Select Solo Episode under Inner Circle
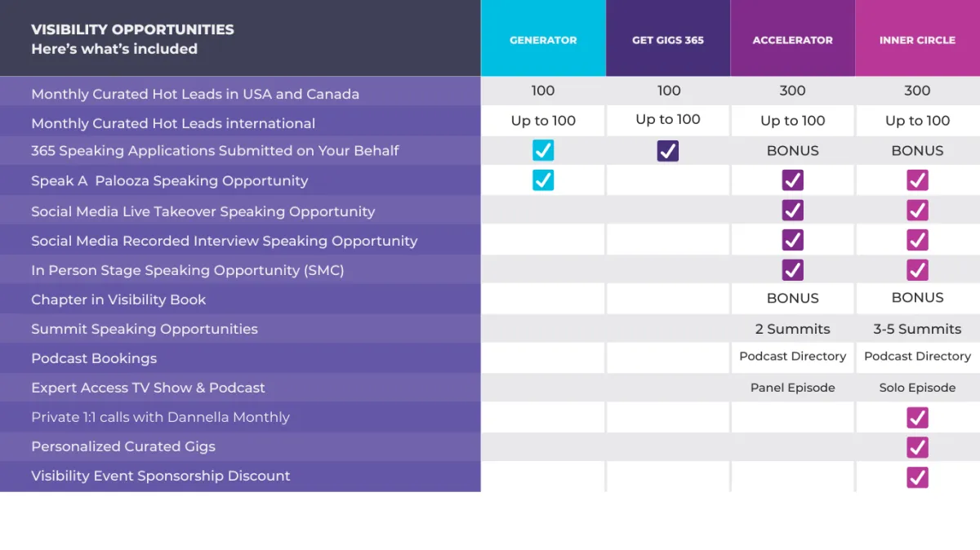The width and height of the screenshot is (980, 550). click(918, 388)
